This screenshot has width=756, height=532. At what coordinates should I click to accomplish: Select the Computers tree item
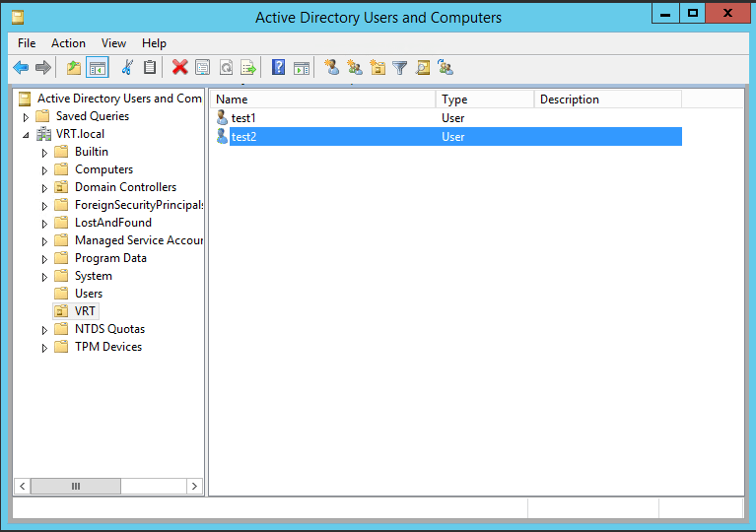(103, 169)
